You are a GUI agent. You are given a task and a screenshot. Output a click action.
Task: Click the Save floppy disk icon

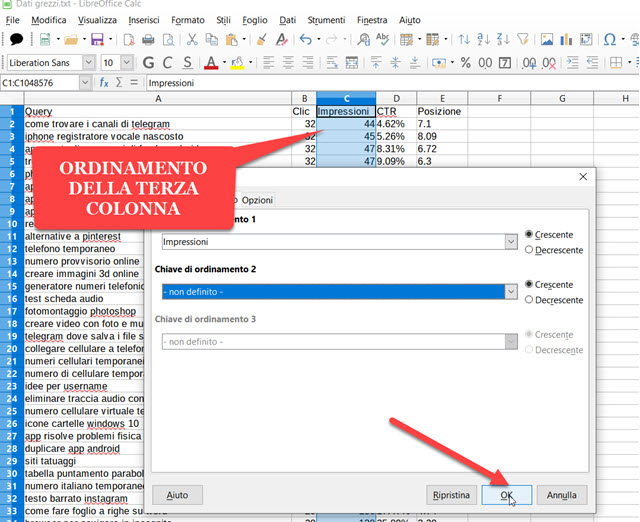(x=98, y=40)
